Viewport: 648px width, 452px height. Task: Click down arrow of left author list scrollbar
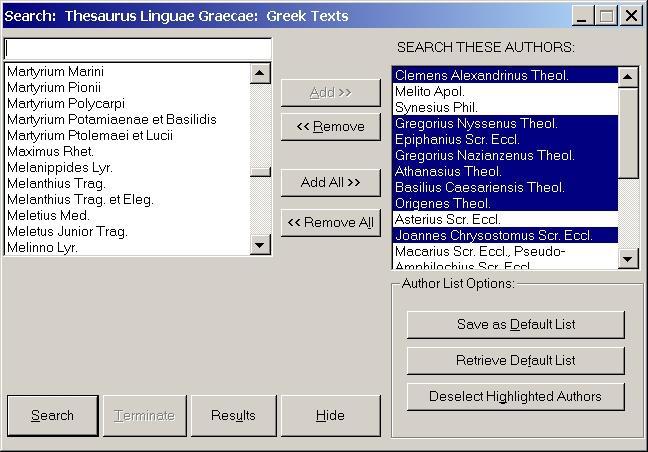point(260,245)
